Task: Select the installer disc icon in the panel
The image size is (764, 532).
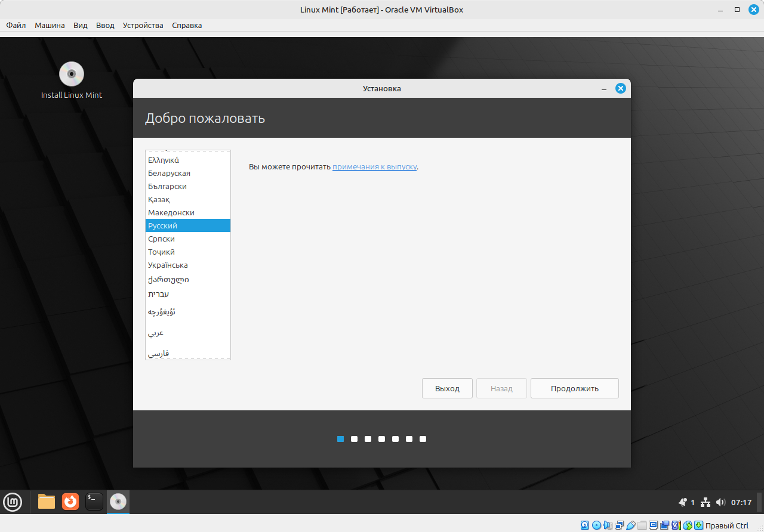Action: (x=118, y=502)
